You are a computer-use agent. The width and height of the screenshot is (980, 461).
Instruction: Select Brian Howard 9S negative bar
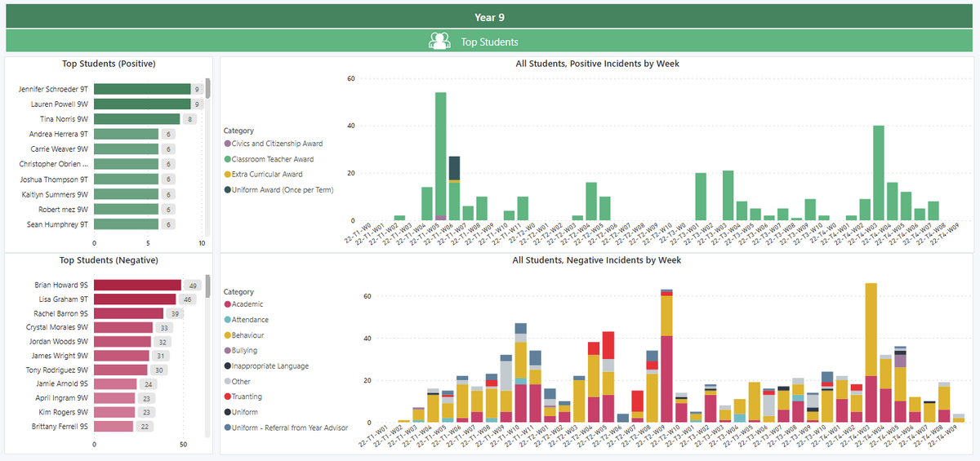click(137, 286)
